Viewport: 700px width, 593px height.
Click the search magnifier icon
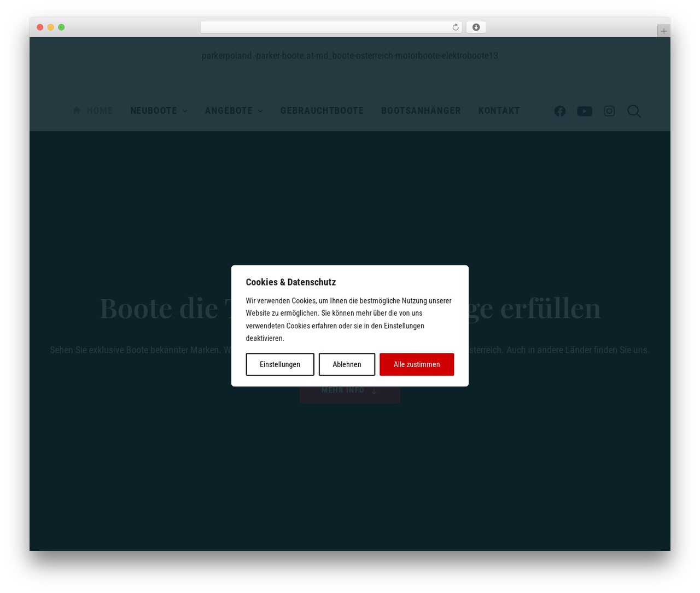click(634, 111)
